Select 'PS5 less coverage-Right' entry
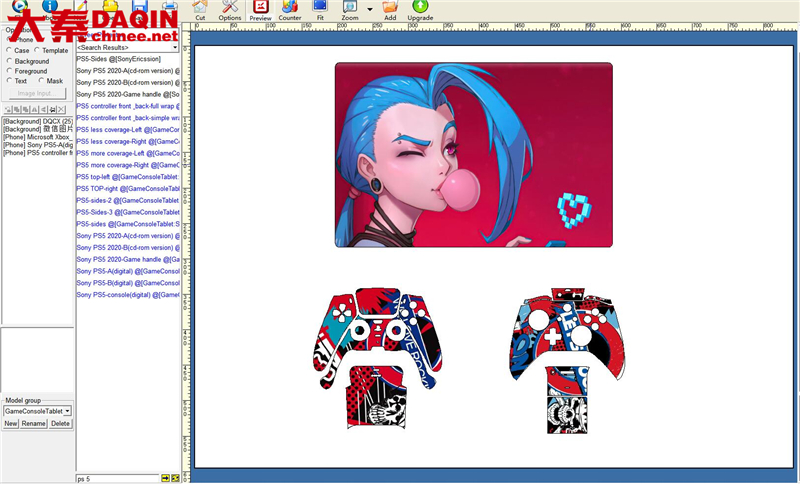This screenshot has width=800, height=484. tap(128, 141)
